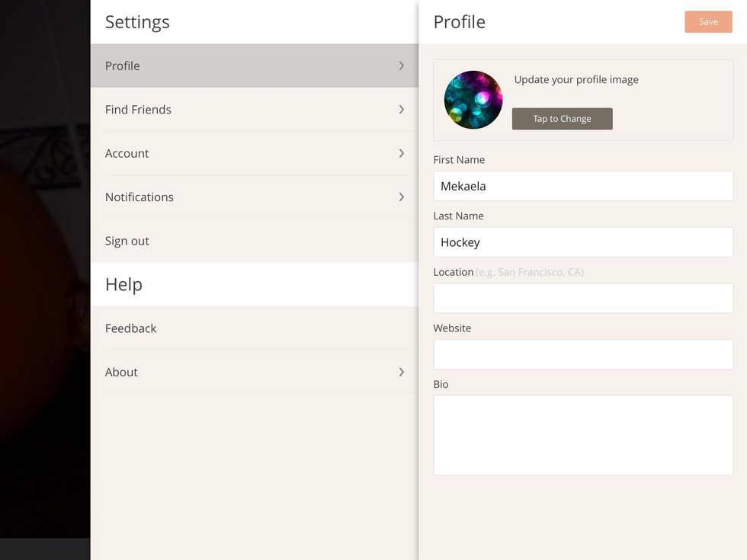Open the About label under Help

pos(121,372)
